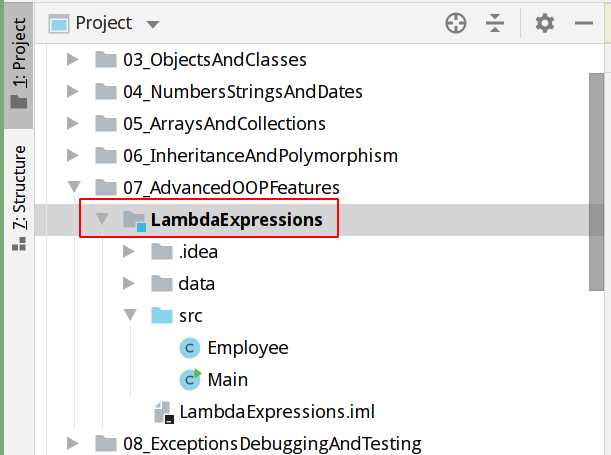Expand the 03_ObjectsAndClasses folder
Screen dimensions: 611x455
tap(72, 60)
